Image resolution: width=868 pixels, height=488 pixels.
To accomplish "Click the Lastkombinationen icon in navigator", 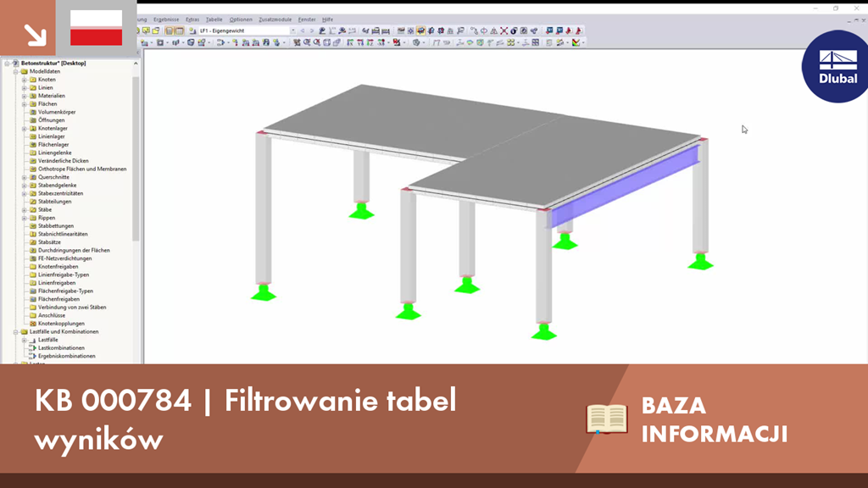I will (x=33, y=348).
